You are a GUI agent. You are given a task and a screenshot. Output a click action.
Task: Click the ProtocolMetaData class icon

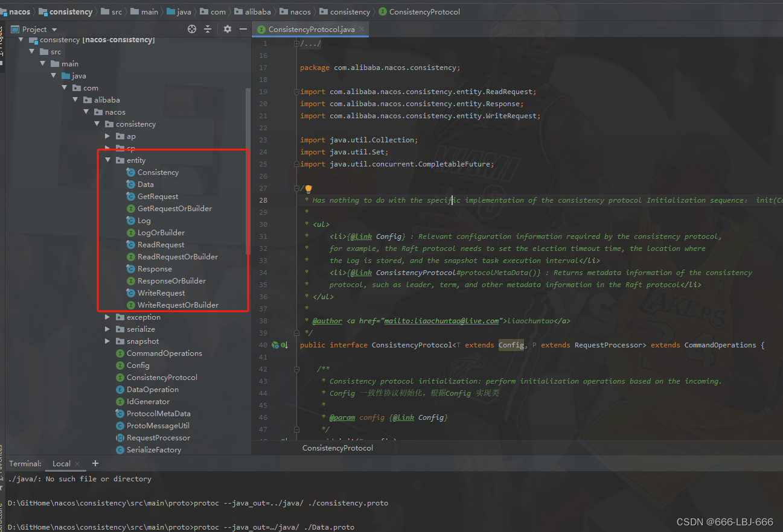click(120, 414)
